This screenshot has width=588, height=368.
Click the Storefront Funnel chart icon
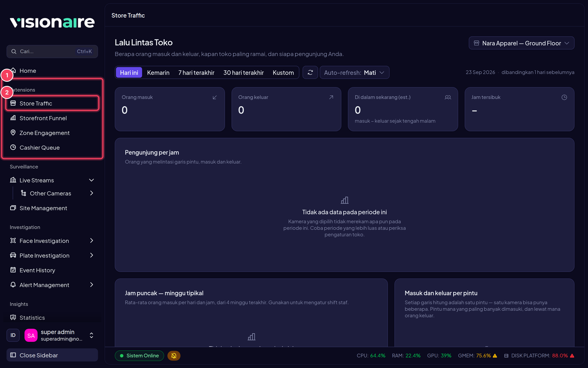point(13,118)
